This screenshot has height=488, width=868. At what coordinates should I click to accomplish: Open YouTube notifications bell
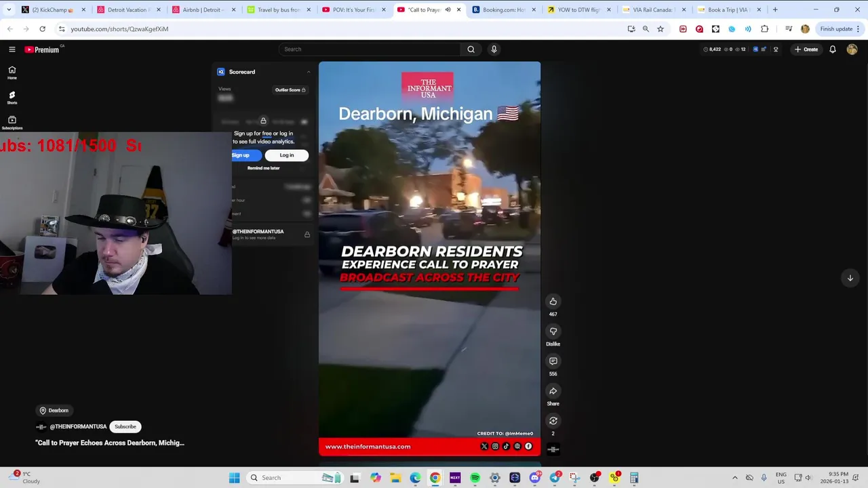tap(832, 49)
